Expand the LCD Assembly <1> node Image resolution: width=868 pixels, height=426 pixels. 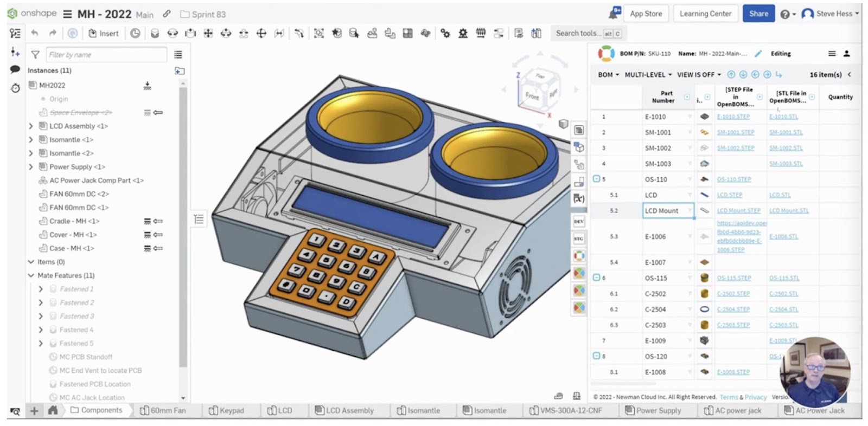tap(31, 126)
